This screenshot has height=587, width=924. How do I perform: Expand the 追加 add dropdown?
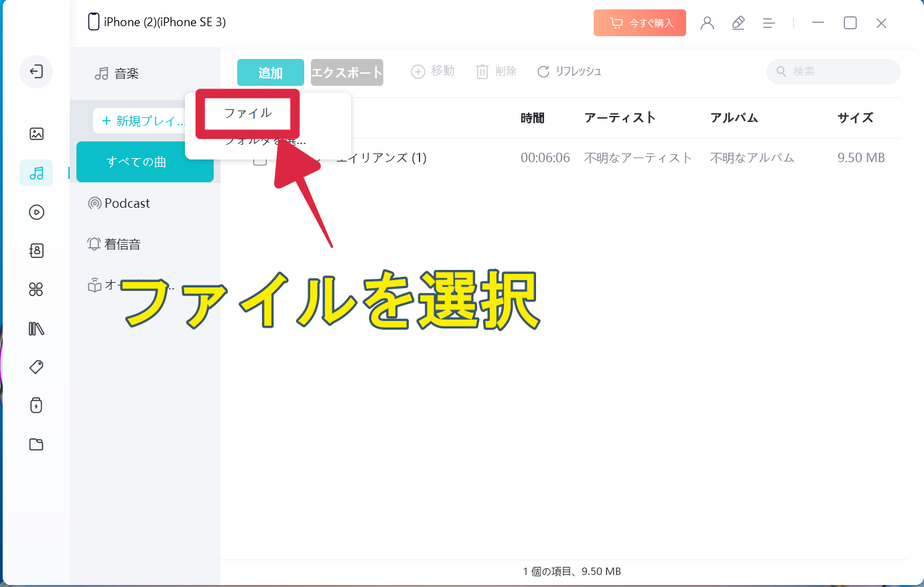pos(270,72)
